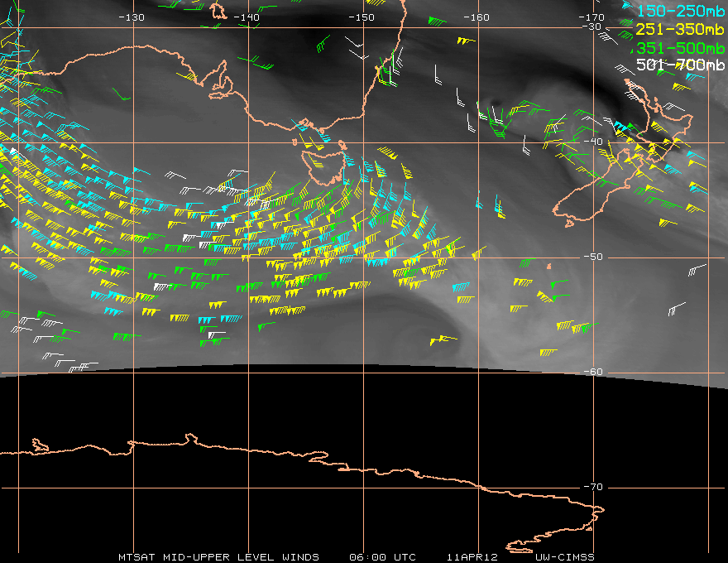Image resolution: width=728 pixels, height=563 pixels.
Task: Click the -170 longitude label
Action: (591, 17)
